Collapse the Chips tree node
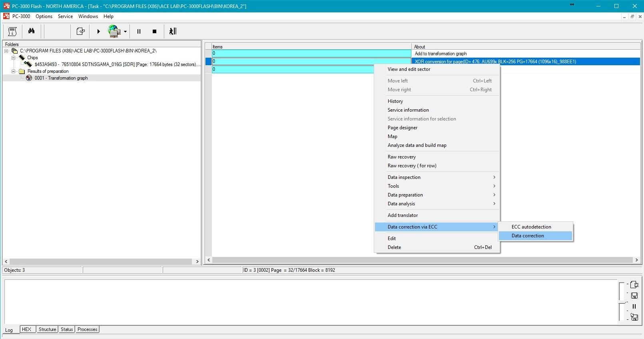Screen dimensions: 644x339 (x=14, y=58)
